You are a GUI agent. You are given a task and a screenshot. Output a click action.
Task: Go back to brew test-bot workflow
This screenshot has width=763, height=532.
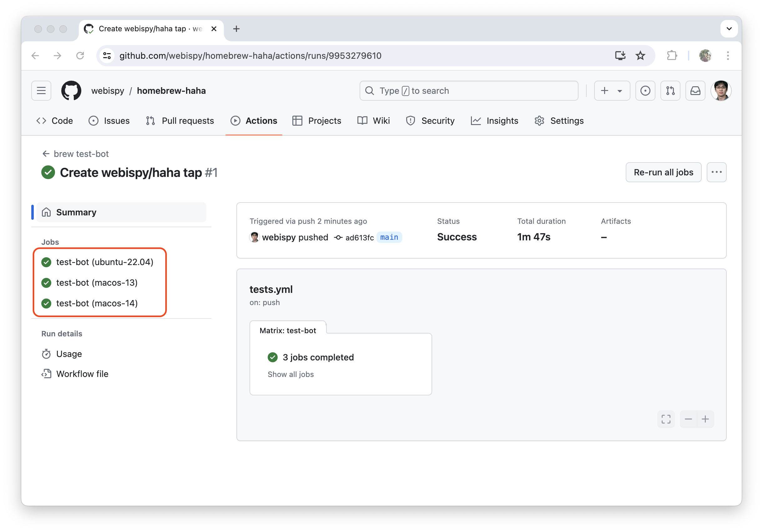coord(75,154)
